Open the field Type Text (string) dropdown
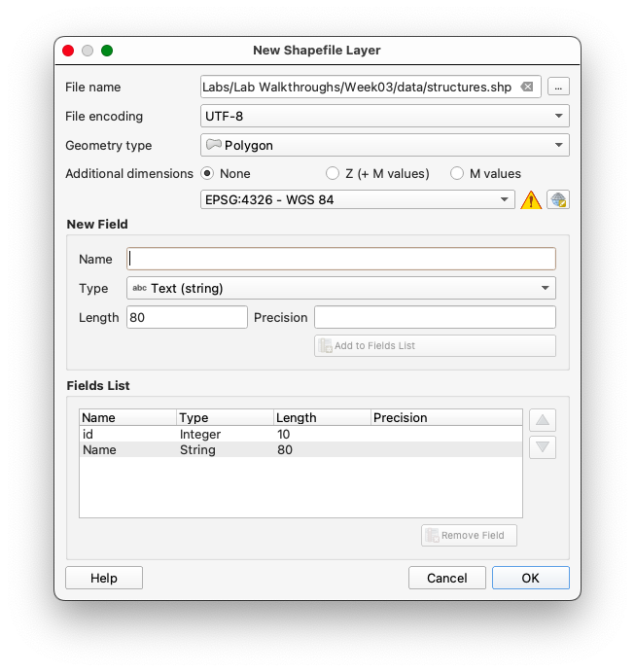635x672 pixels. [341, 288]
